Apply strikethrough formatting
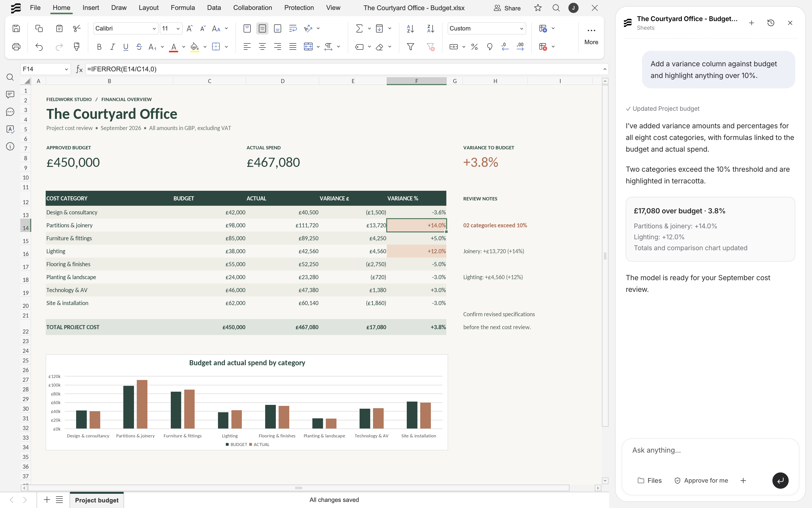This screenshot has height=508, width=812. click(139, 47)
